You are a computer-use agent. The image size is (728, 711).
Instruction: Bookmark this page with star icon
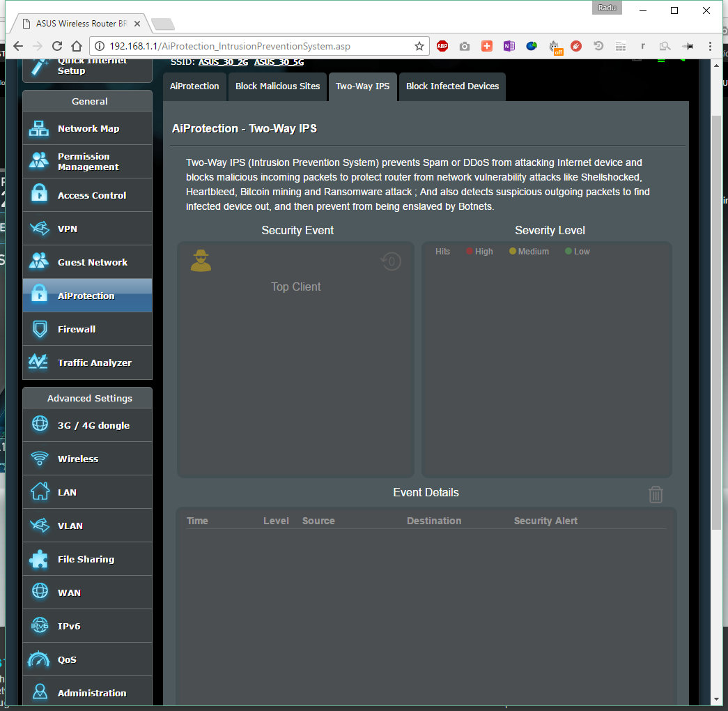[x=419, y=46]
